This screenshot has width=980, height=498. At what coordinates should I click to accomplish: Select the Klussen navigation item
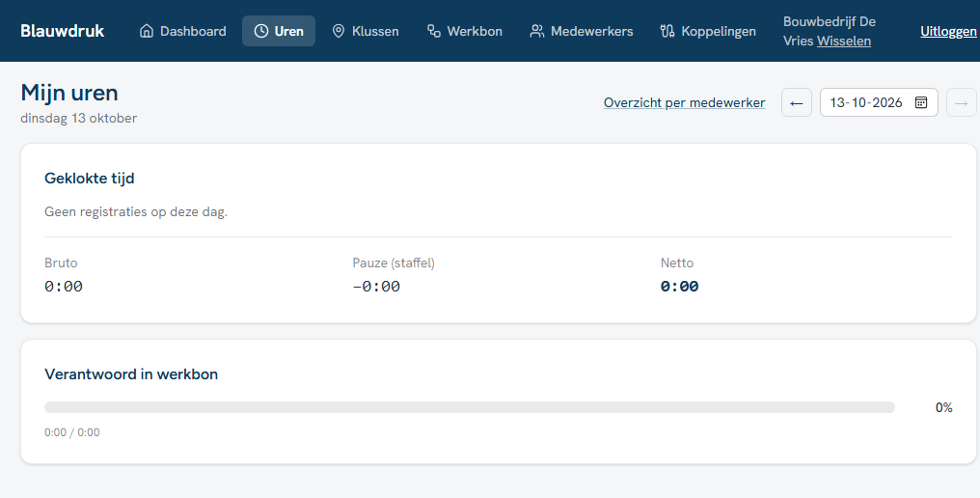point(366,31)
